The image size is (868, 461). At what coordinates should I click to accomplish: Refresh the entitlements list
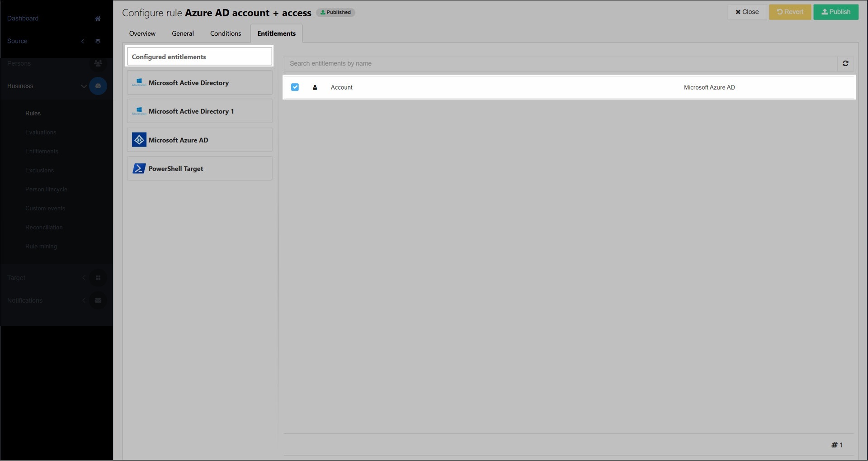(x=845, y=64)
